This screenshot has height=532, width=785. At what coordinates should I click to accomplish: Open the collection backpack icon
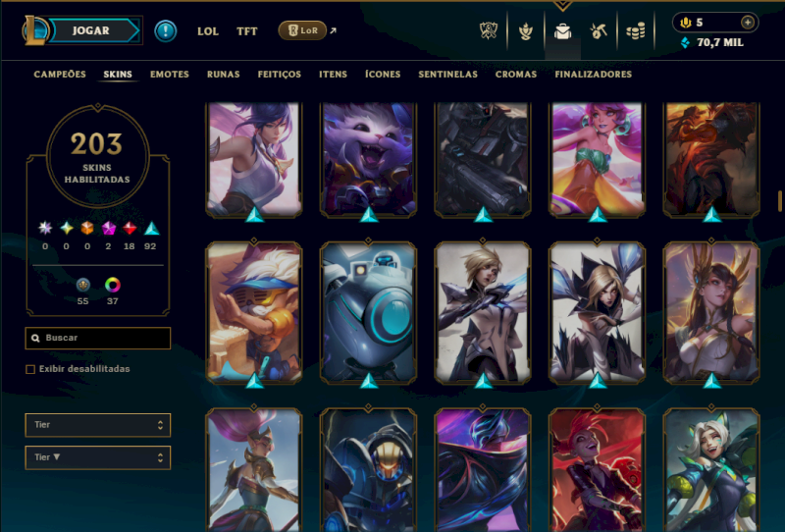(562, 31)
